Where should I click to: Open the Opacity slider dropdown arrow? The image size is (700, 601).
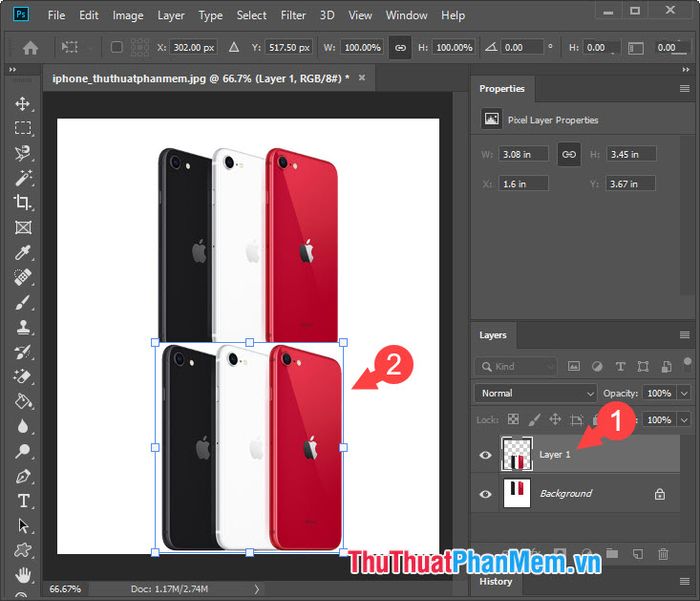(x=684, y=393)
